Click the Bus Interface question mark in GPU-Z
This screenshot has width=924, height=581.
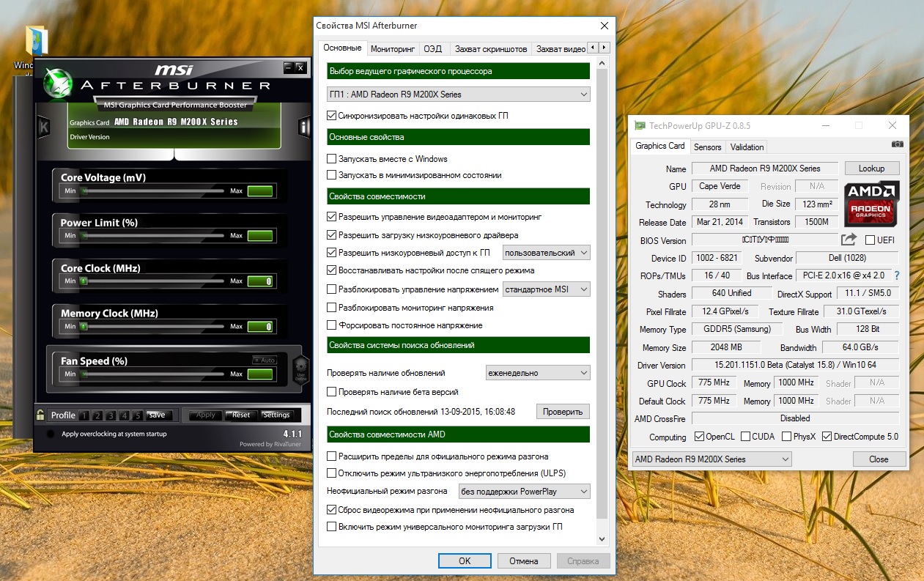coord(896,275)
